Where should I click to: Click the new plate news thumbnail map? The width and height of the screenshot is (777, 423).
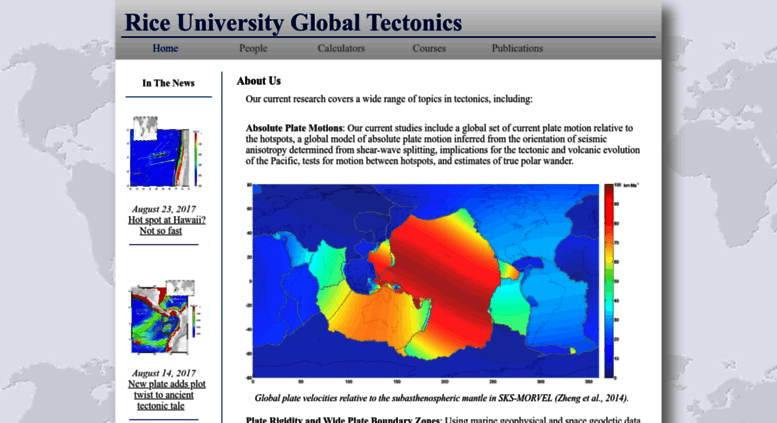(166, 317)
